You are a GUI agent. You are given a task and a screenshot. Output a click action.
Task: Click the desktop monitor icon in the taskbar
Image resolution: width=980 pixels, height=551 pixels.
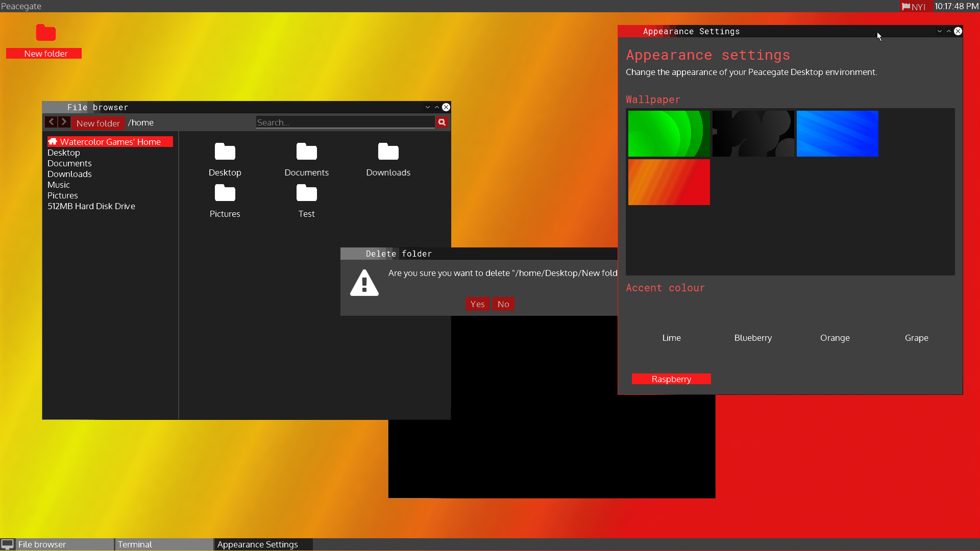8,544
